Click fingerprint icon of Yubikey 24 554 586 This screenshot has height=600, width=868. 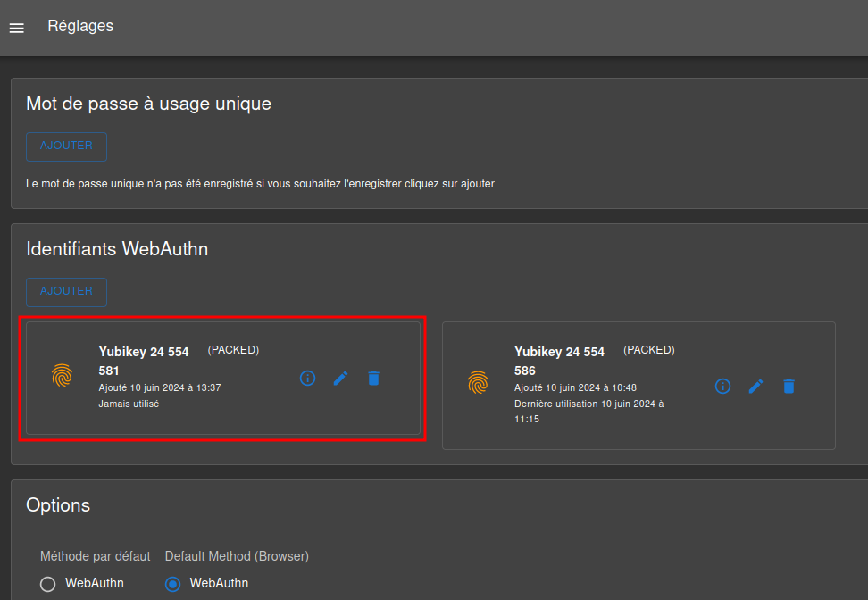coord(479,383)
